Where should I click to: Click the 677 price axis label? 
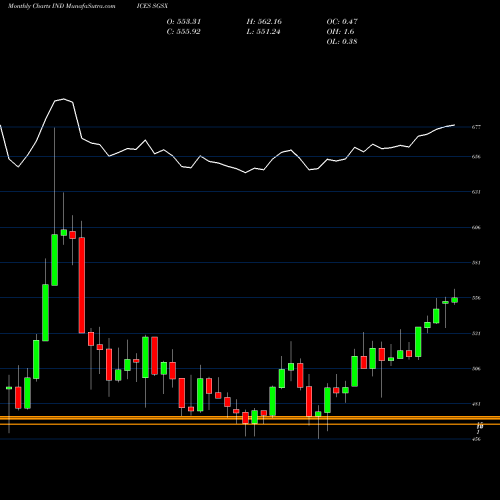point(476,127)
